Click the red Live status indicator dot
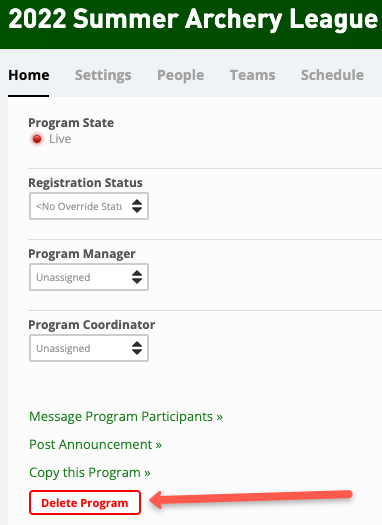 coord(37,139)
